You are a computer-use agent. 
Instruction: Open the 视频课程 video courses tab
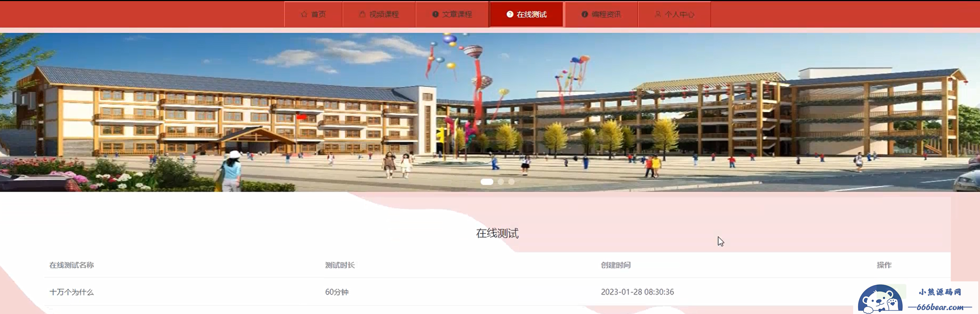379,15
